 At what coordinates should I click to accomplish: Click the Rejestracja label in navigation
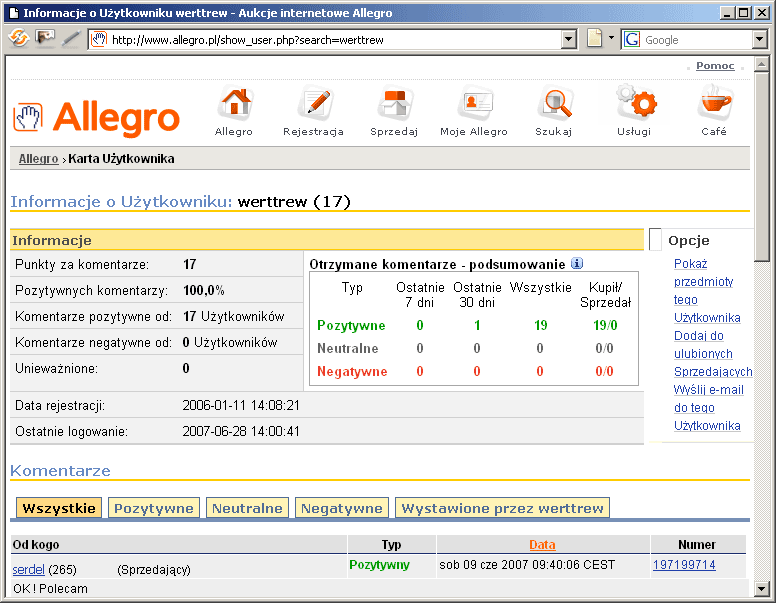click(313, 132)
